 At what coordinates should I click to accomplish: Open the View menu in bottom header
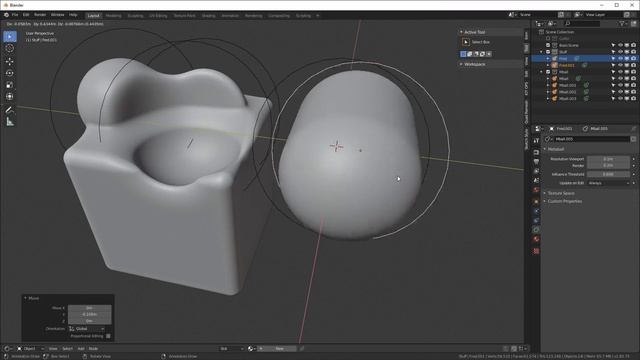pos(53,349)
